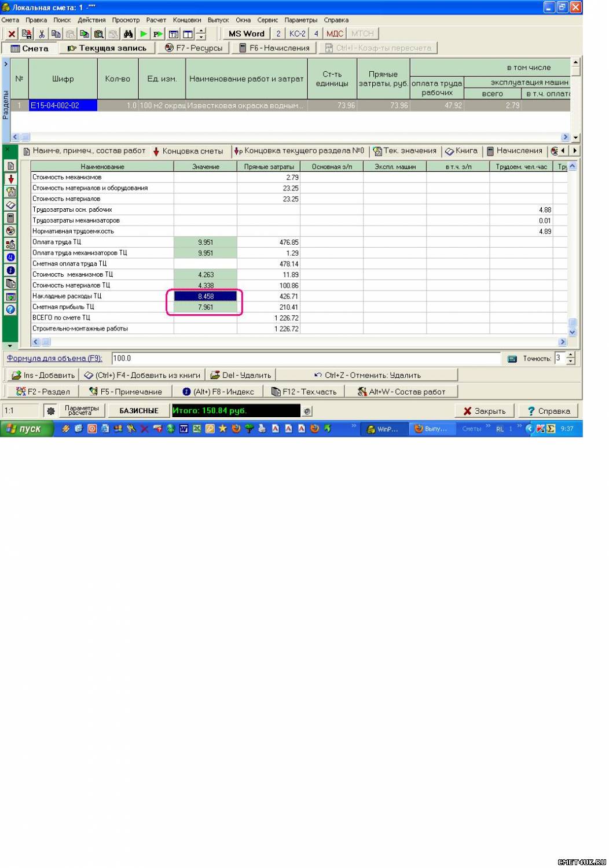The height and width of the screenshot is (868, 609).
Task: Click the green play calculate icon
Action: [144, 34]
